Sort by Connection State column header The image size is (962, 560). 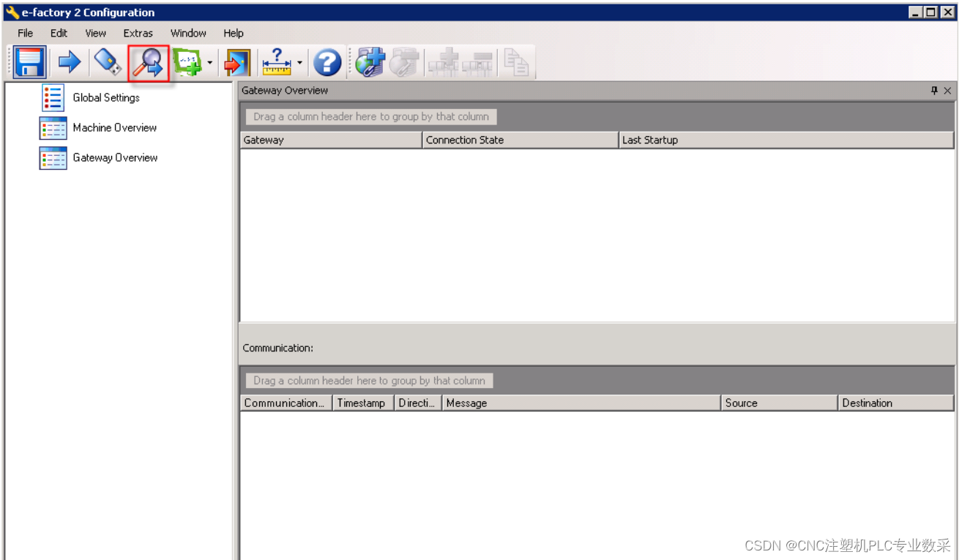click(x=521, y=140)
